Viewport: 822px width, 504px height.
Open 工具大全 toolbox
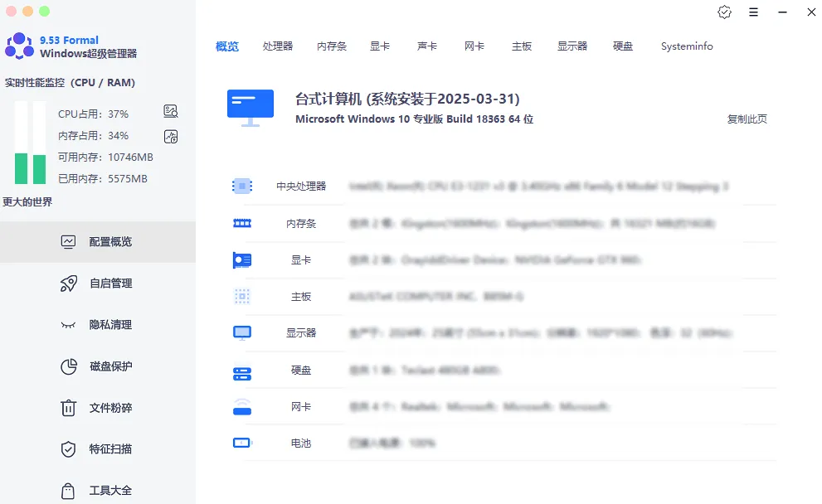click(98, 491)
